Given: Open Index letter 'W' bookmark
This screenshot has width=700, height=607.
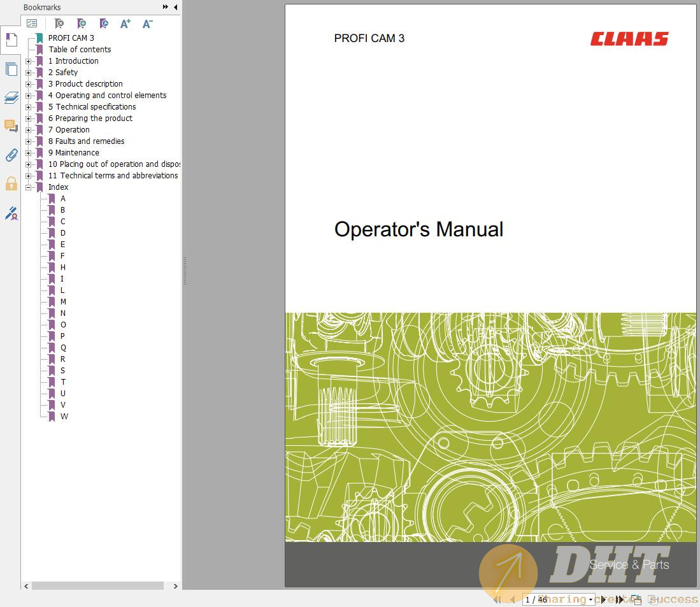Looking at the screenshot, I should coord(64,417).
